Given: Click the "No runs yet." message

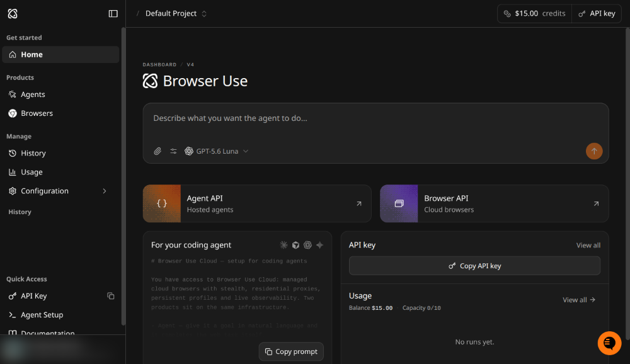Looking at the screenshot, I should click(x=474, y=343).
